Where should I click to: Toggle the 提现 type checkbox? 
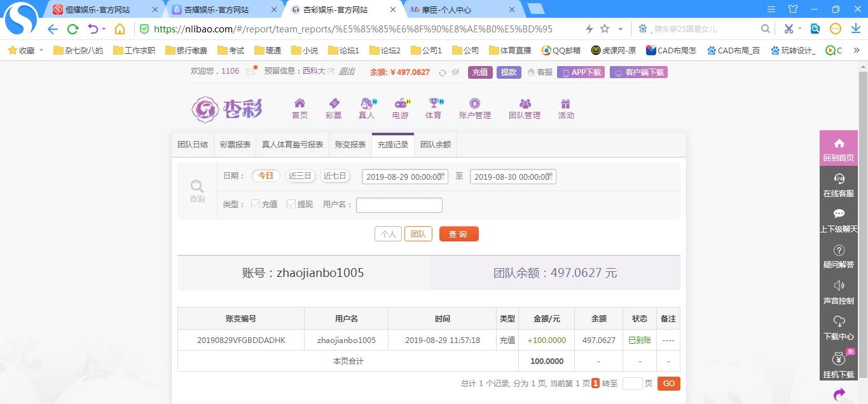coord(291,204)
